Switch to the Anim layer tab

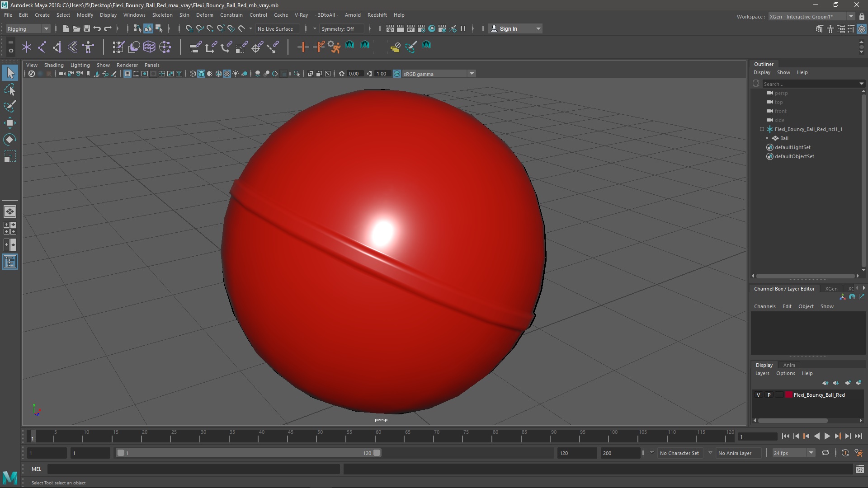tap(789, 365)
